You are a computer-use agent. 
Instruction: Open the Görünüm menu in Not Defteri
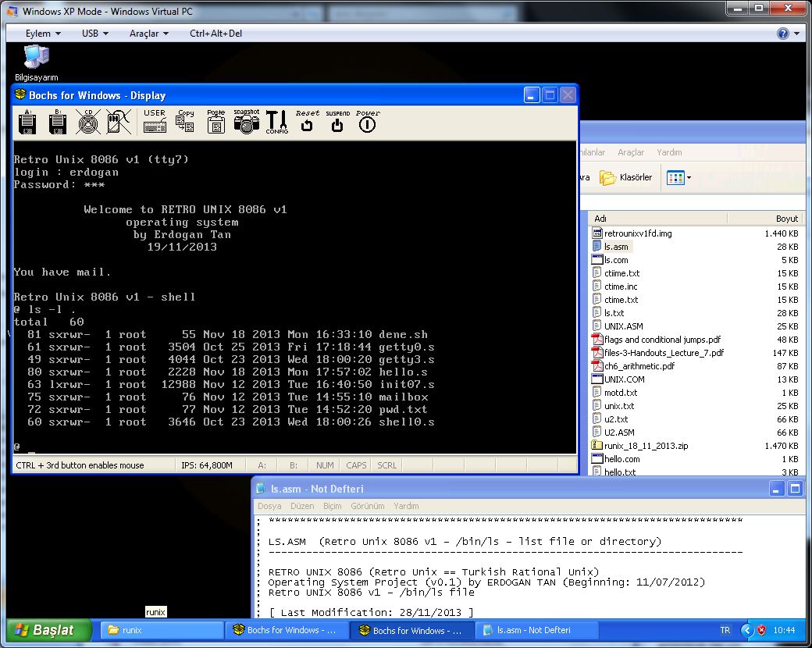[367, 506]
